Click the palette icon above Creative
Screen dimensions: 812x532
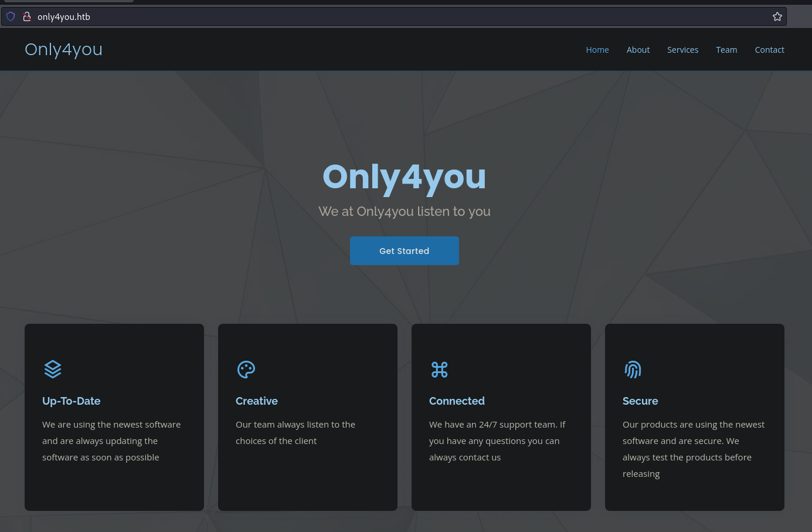(246, 370)
